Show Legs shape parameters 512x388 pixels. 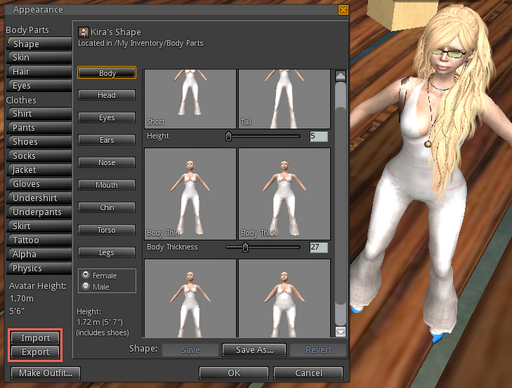pos(107,252)
